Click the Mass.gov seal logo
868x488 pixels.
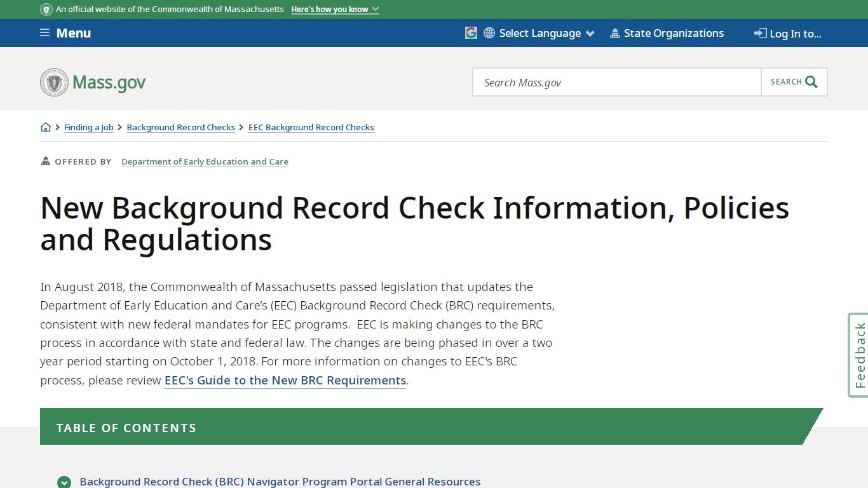(x=54, y=83)
